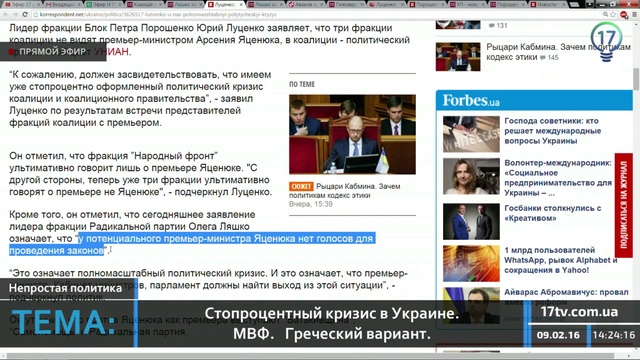
Task: Open thumbnail beside sidebar 'Рыцари Кабмина' headline
Action: pos(458,57)
